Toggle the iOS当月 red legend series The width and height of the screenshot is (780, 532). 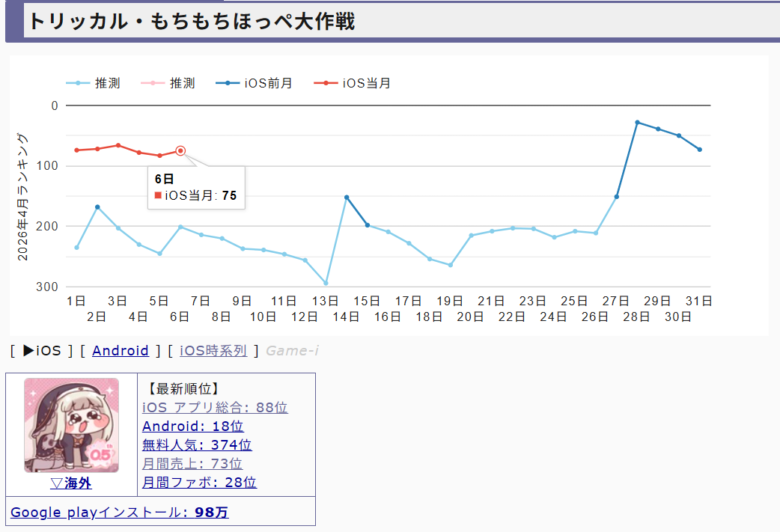(366, 83)
